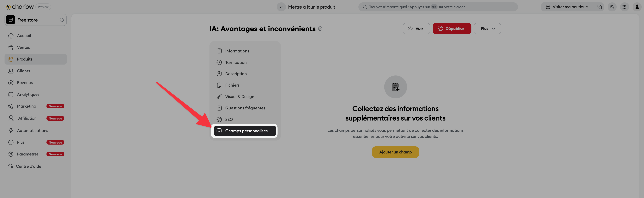Click the chariow logo
This screenshot has height=198, width=644.
[20, 7]
